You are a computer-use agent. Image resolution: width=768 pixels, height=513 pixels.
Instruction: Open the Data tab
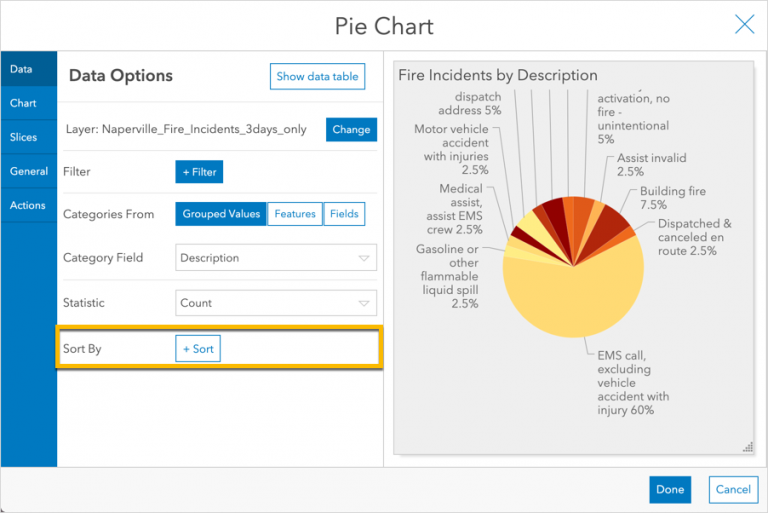pos(21,69)
